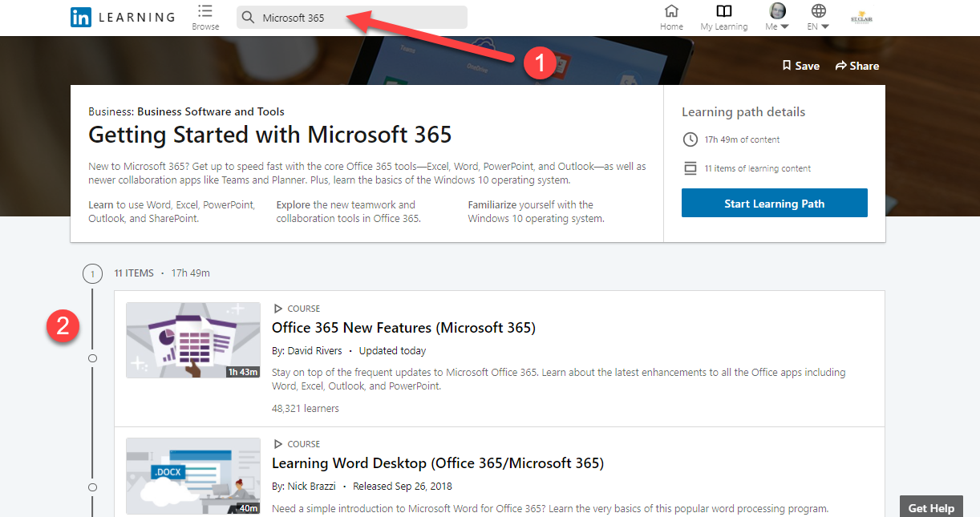Select the first course timeline marker
This screenshot has width=980, height=517.
[92, 358]
